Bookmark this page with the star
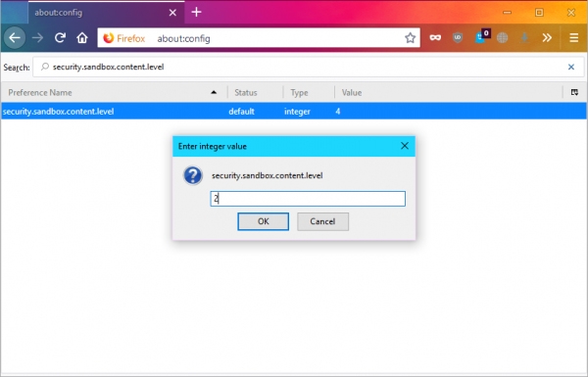The height and width of the screenshot is (377, 588). click(x=410, y=38)
